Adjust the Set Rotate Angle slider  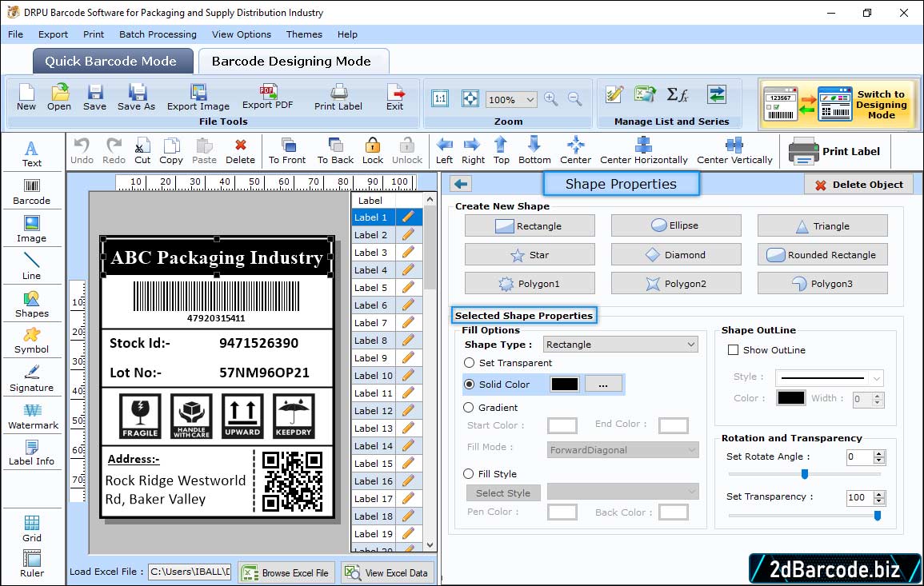[804, 473]
